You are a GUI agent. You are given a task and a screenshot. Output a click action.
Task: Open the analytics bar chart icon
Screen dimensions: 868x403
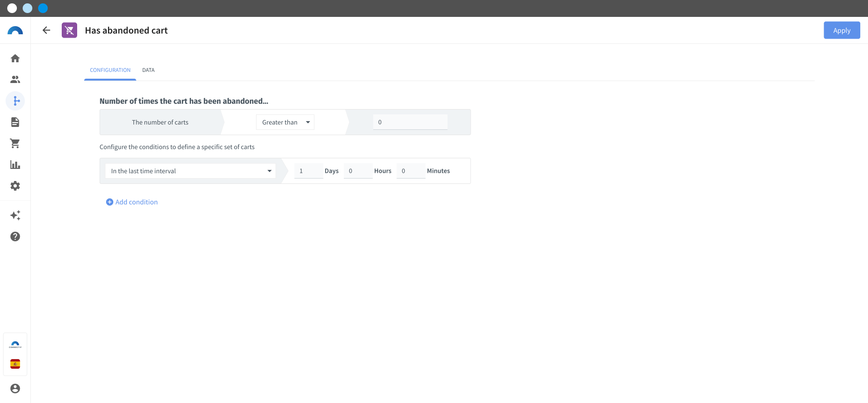point(15,165)
